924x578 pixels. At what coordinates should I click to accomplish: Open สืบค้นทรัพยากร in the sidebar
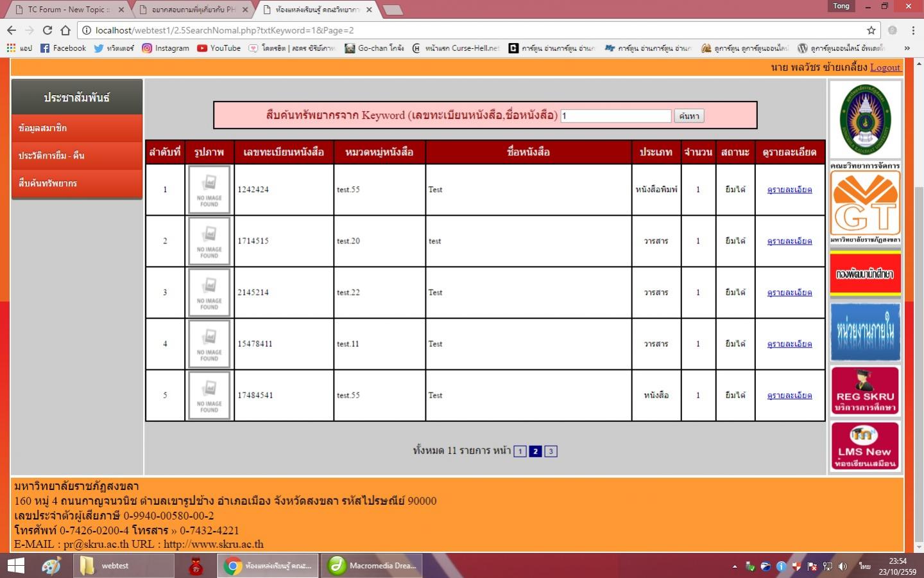coord(76,183)
